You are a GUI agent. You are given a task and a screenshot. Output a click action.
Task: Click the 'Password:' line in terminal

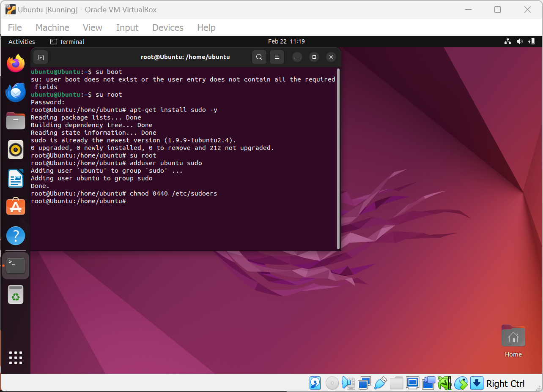pos(48,102)
